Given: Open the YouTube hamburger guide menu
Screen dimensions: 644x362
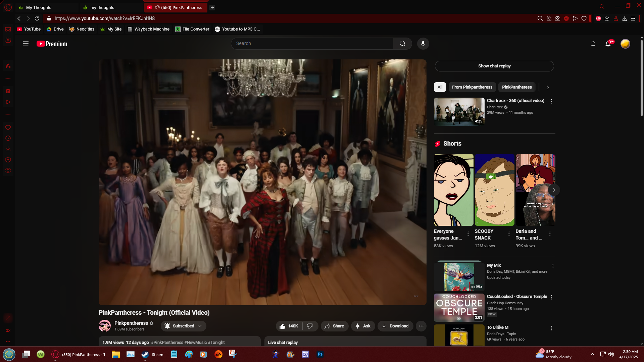Looking at the screenshot, I should click(26, 44).
